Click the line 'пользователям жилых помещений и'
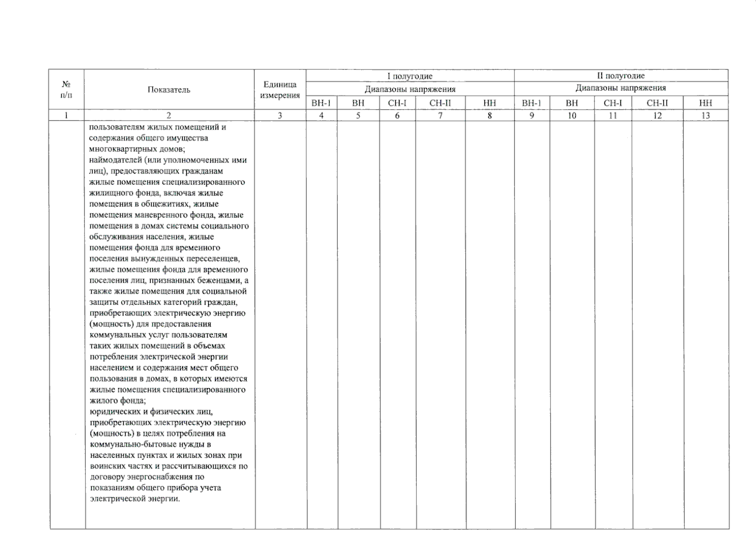Viewport: 756px width, 548px height. click(x=158, y=127)
